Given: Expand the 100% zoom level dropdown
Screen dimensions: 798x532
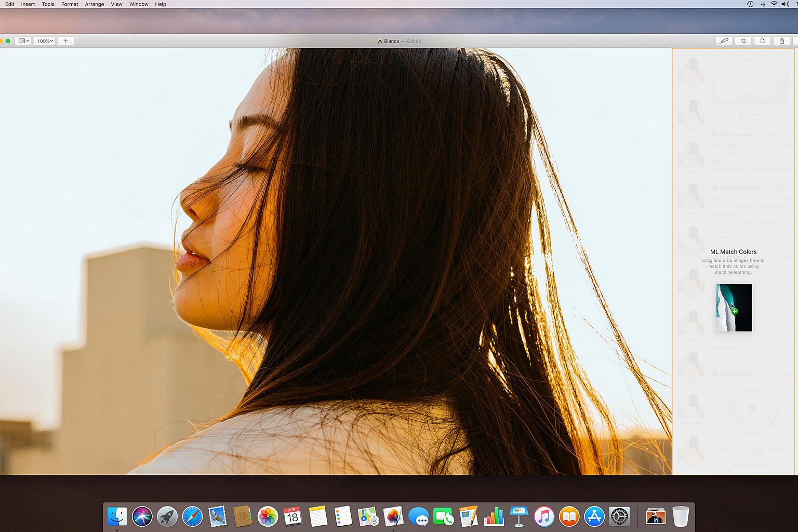Looking at the screenshot, I should (45, 41).
